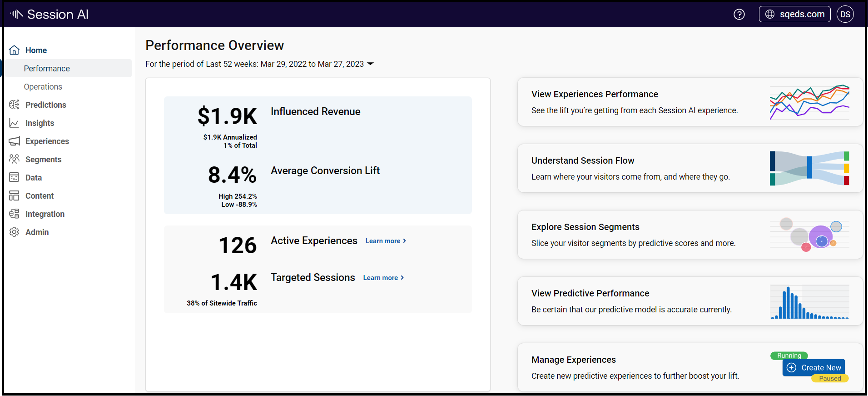Viewport: 868px width, 396px height.
Task: Click the Home house icon
Action: pyautogui.click(x=15, y=50)
